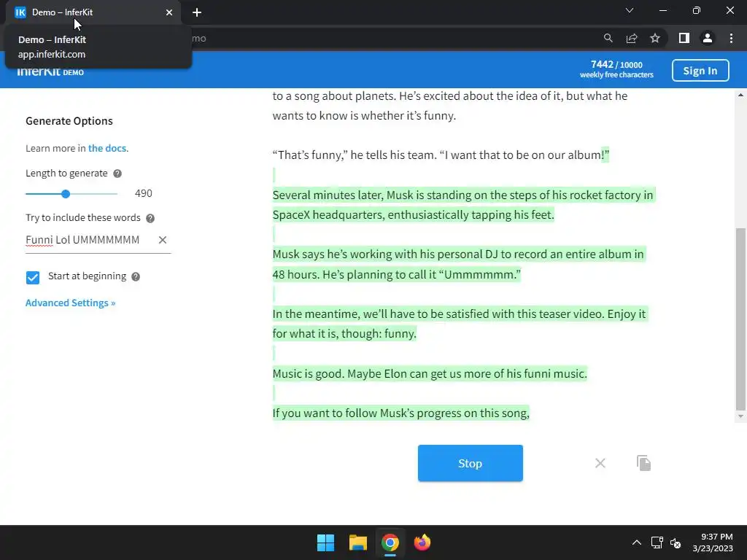Open File Explorer from the taskbar
The height and width of the screenshot is (560, 747).
click(x=357, y=542)
